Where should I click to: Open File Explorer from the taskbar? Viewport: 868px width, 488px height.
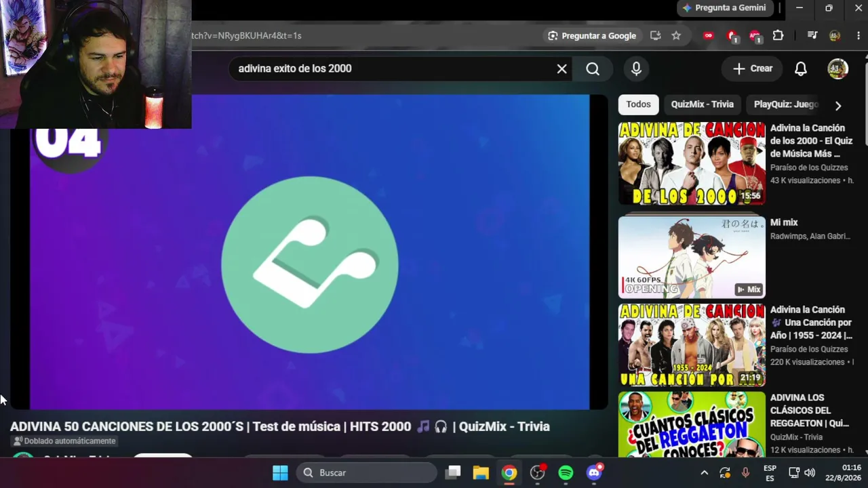(481, 472)
